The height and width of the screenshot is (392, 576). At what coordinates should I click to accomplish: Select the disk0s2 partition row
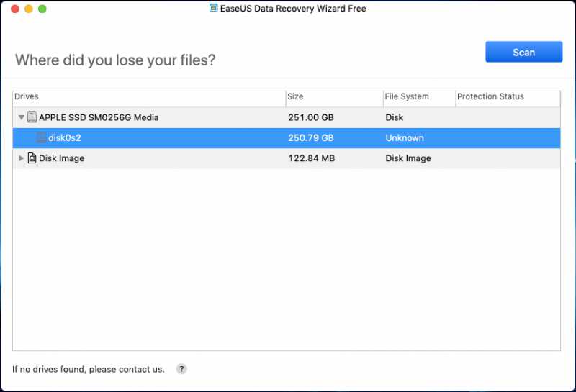[x=287, y=138]
